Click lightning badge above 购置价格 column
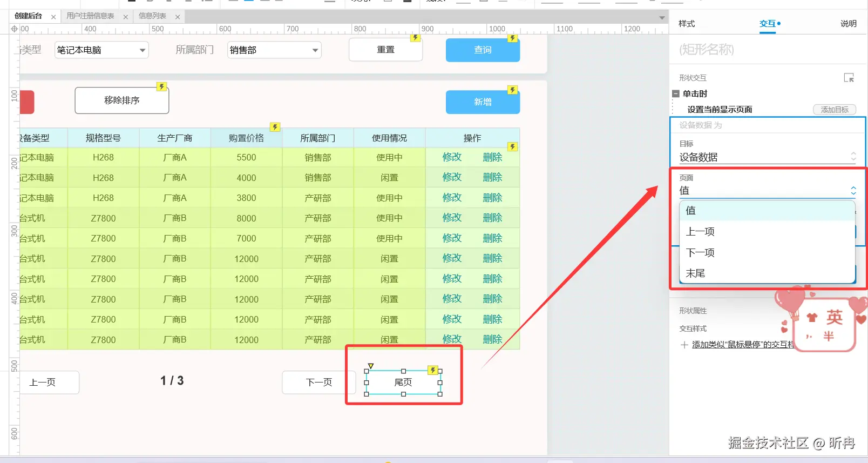Screen dimensions: 868x463 click(275, 127)
